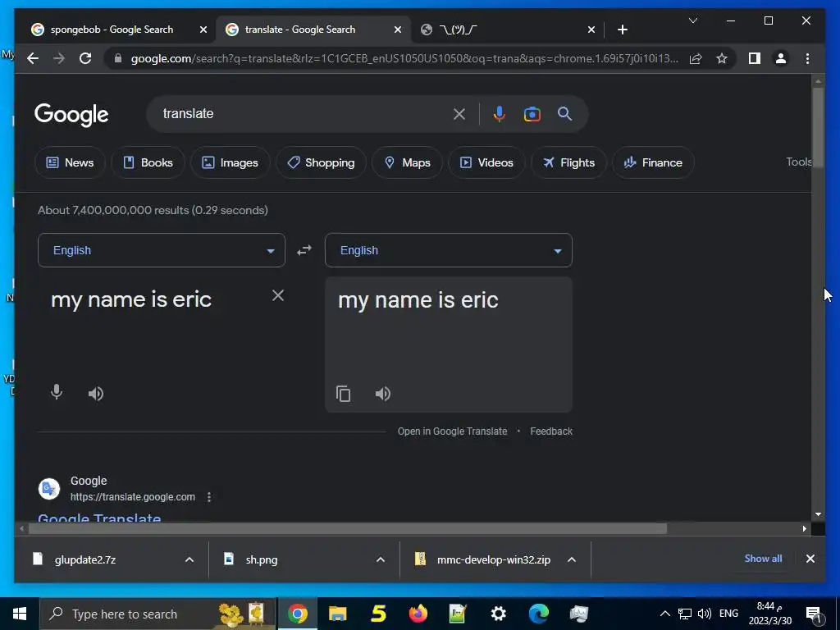Open the Chrome side panel icon
This screenshot has width=840, height=630.
[x=755, y=58]
